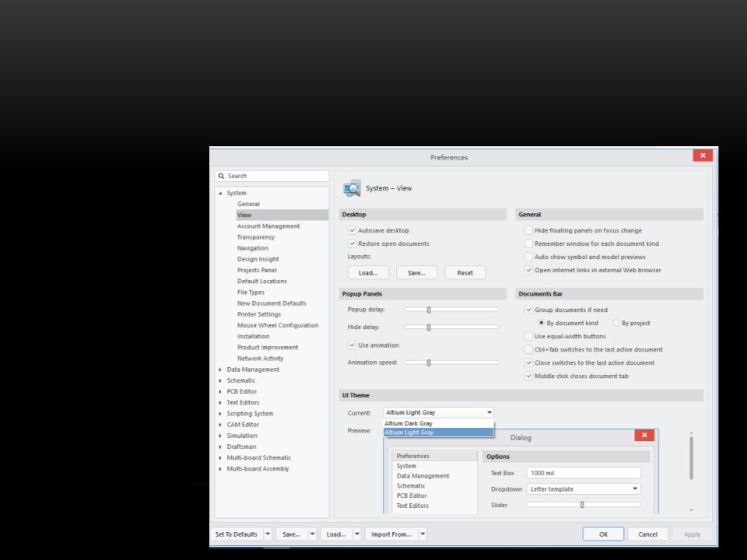Select Printer Settings in the tree

(x=259, y=314)
